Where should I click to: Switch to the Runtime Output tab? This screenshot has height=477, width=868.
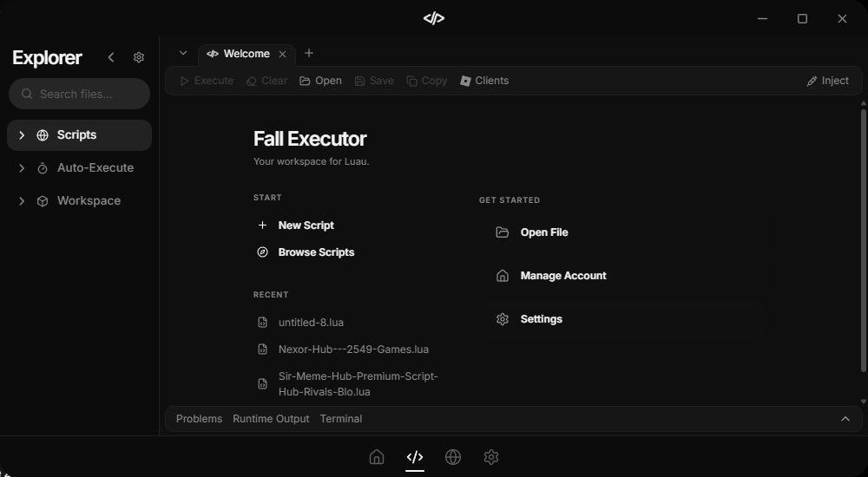pos(271,419)
